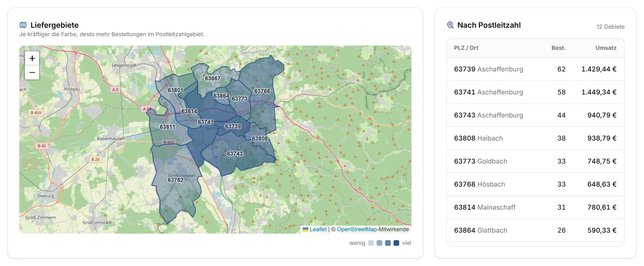Select postal area 63864 on the map
644x266 pixels.
[x=221, y=96]
